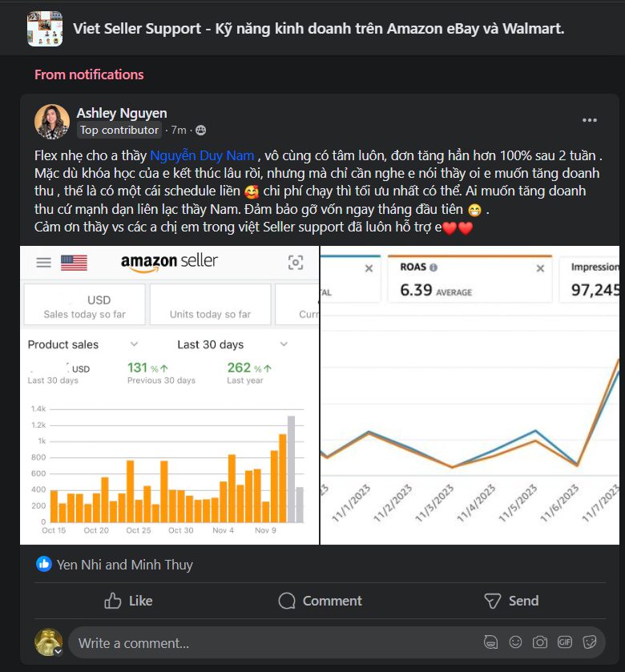Insert an emoji using the smiley icon
The width and height of the screenshot is (625, 672).
point(515,642)
